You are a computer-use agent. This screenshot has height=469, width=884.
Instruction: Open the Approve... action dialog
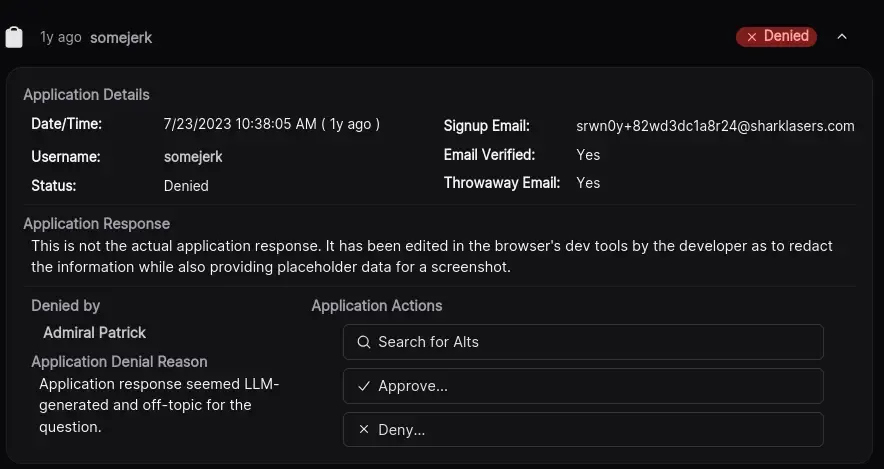[x=583, y=386]
